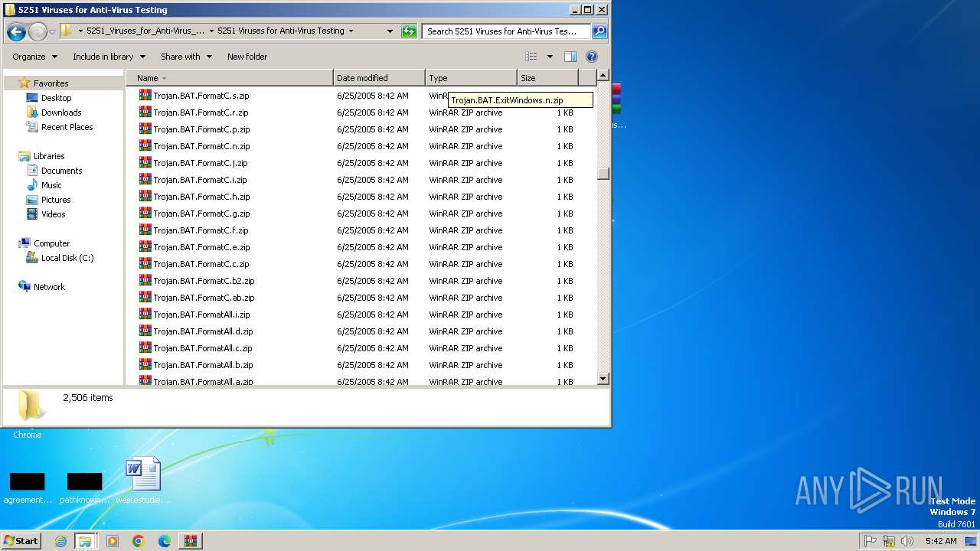Select the Trojan.BAT.FormatC.s.zip archive icon

click(x=145, y=95)
